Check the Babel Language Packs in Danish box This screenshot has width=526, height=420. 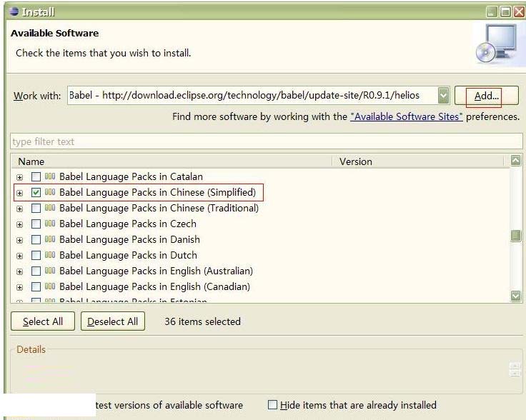pyautogui.click(x=36, y=240)
